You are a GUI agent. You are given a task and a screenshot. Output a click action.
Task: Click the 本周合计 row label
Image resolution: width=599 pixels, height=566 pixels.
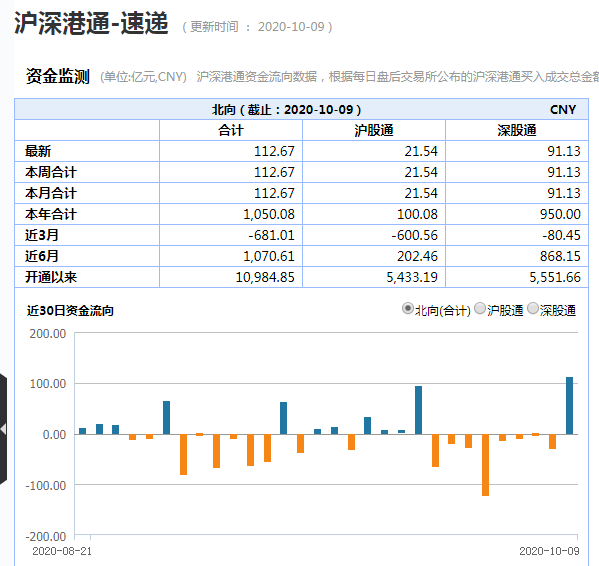[x=51, y=172]
